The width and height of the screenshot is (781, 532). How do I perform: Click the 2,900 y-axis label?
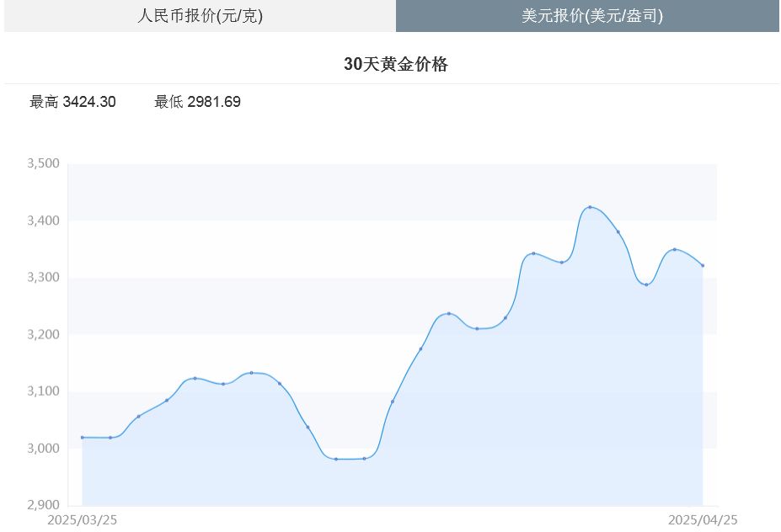coord(43,505)
